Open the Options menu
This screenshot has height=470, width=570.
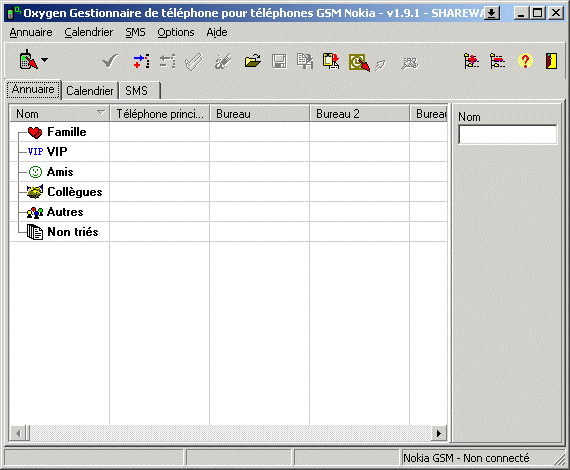(x=176, y=32)
